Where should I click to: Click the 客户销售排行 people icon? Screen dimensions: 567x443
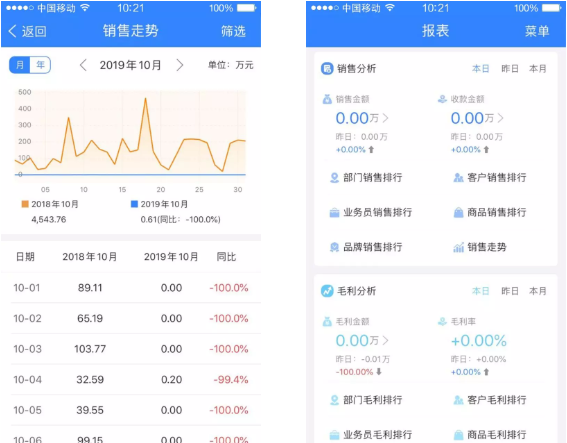pyautogui.click(x=458, y=178)
